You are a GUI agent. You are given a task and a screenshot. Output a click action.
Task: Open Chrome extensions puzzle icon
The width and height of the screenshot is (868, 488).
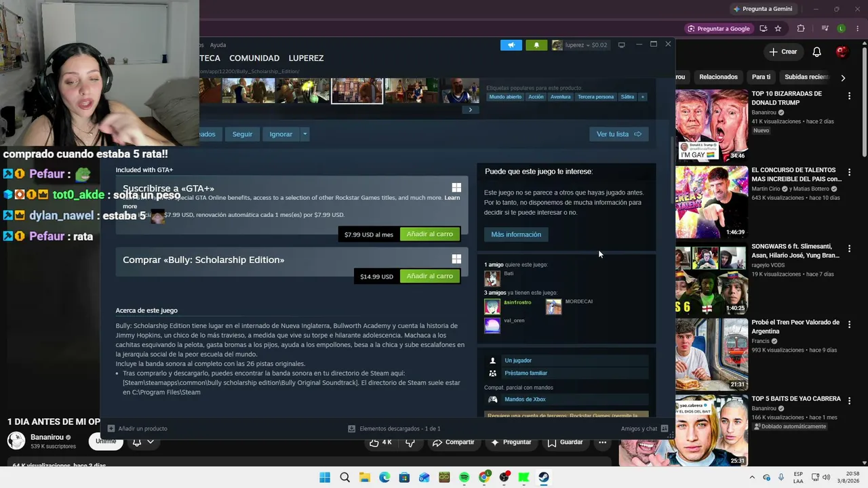pyautogui.click(x=801, y=28)
